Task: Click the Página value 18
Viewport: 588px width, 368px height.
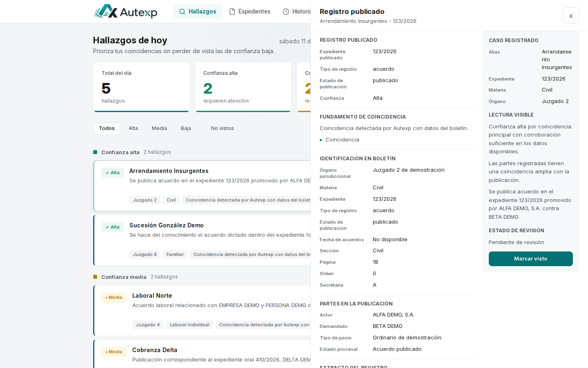Action: click(375, 262)
